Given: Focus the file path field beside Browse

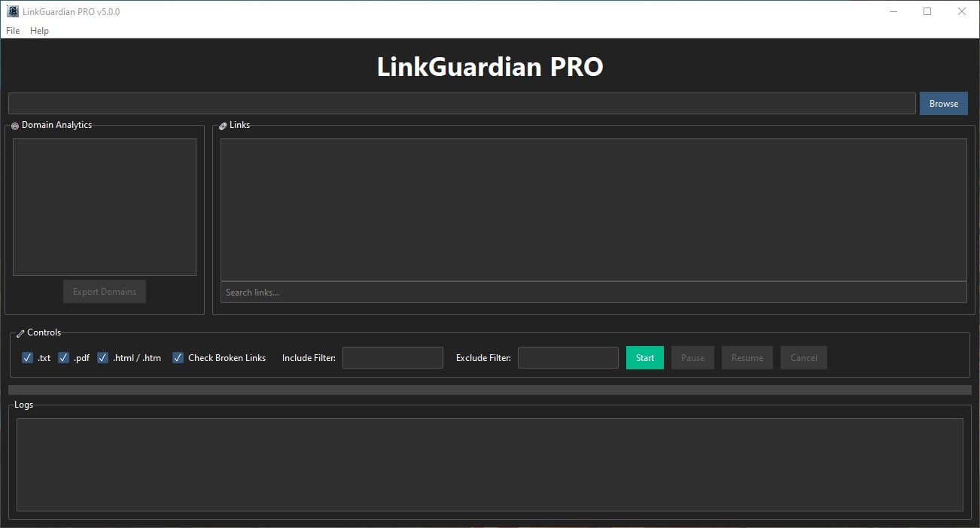Looking at the screenshot, I should click(462, 104).
